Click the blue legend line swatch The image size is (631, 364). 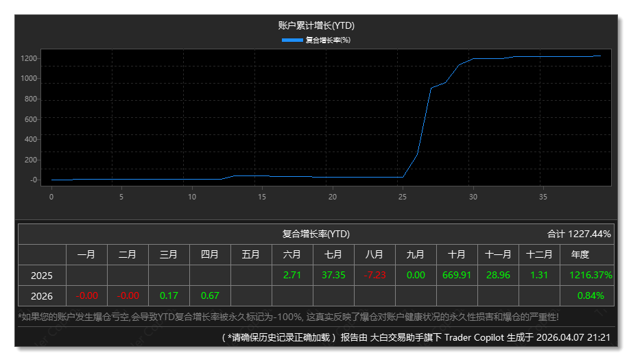tap(293, 40)
